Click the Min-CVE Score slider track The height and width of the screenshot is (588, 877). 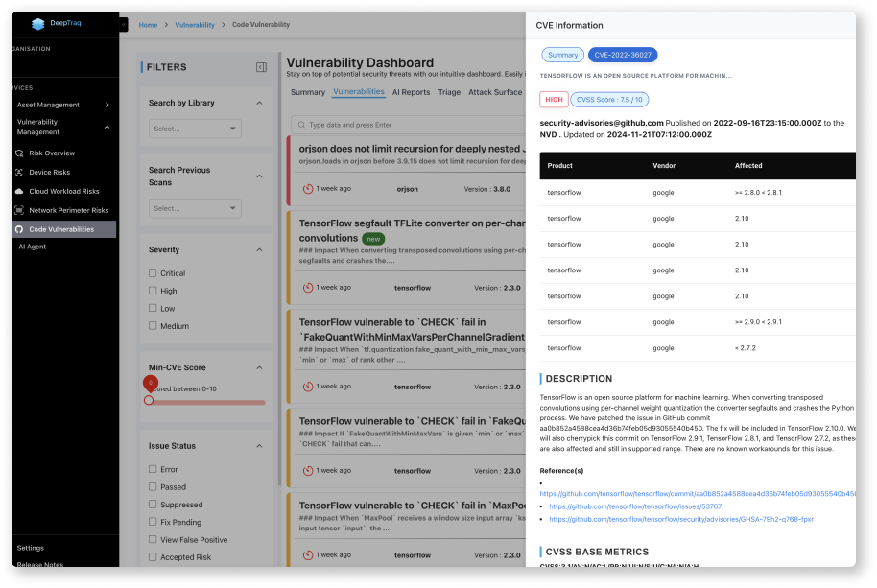pyautogui.click(x=207, y=403)
